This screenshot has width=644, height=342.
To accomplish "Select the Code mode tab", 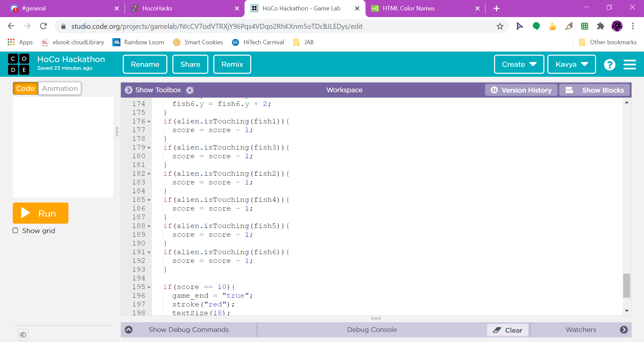I will [x=25, y=89].
